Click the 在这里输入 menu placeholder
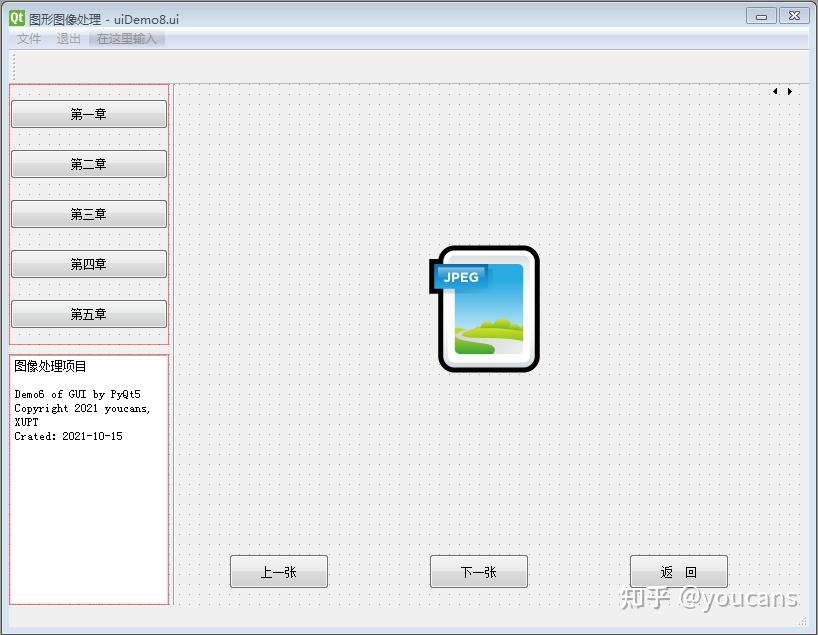The width and height of the screenshot is (818, 635). (x=126, y=39)
